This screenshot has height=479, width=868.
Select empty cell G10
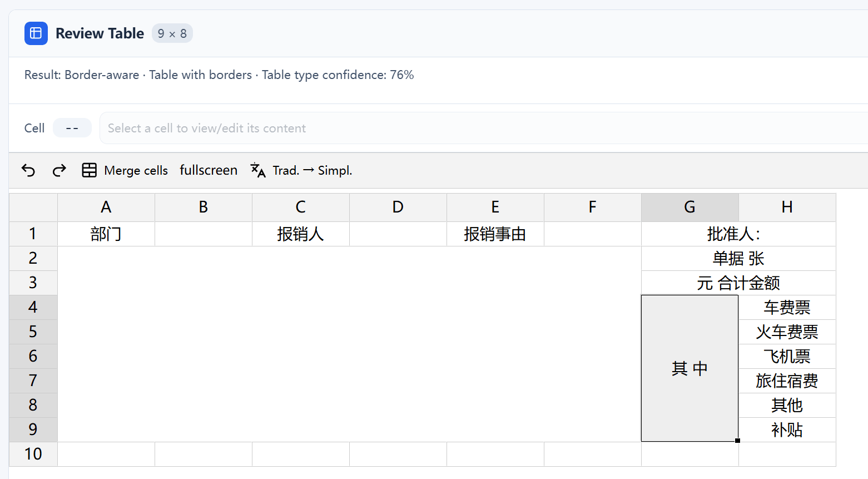[690, 455]
